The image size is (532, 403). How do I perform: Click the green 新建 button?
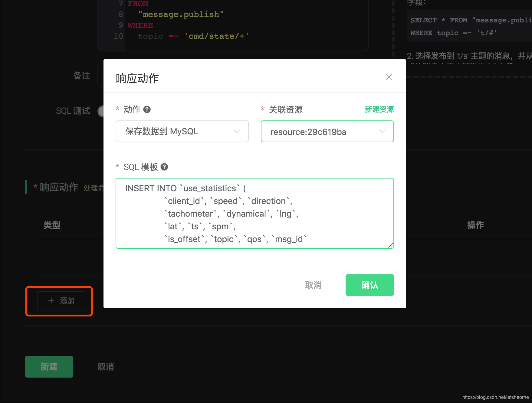tap(49, 367)
